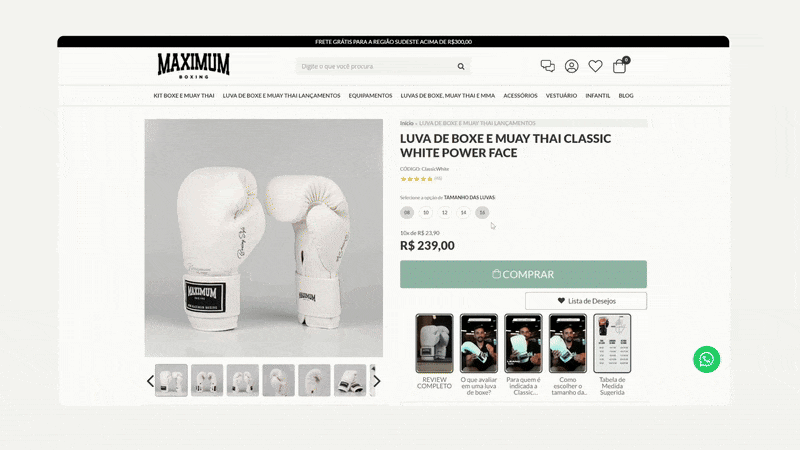Open the WhatsApp chat floating button

tap(706, 359)
